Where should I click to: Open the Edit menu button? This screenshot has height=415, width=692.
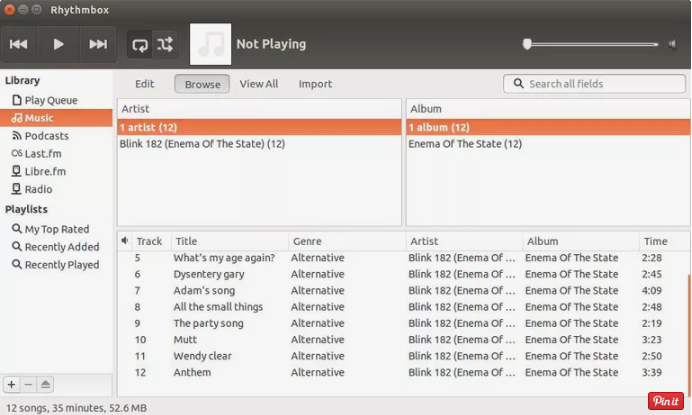(144, 84)
